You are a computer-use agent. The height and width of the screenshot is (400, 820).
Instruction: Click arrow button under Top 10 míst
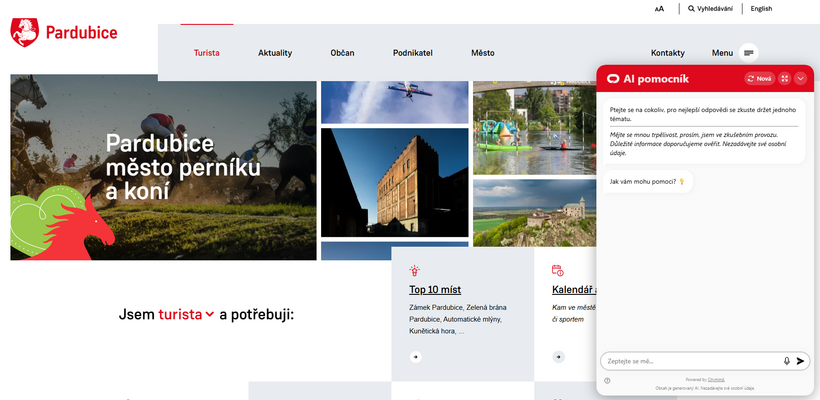415,357
